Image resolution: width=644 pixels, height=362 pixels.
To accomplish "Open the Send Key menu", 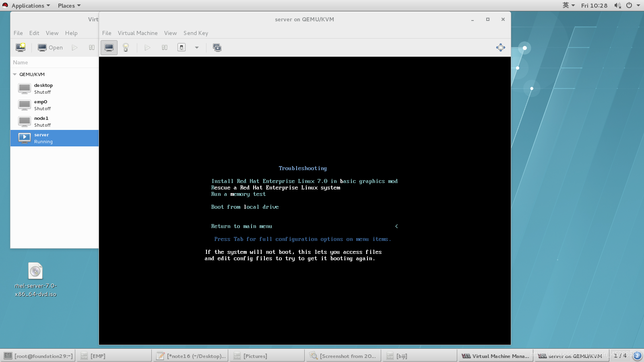I will coord(196,33).
